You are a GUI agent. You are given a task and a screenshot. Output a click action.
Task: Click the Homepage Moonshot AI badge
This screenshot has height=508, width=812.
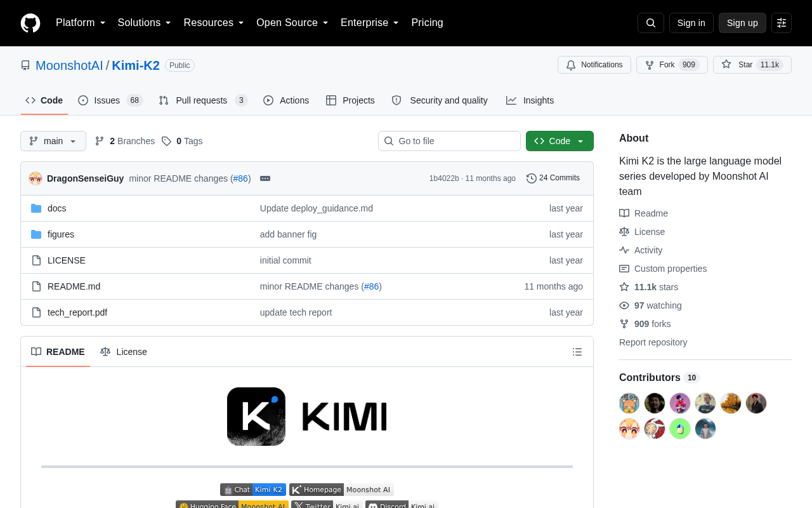(x=341, y=490)
